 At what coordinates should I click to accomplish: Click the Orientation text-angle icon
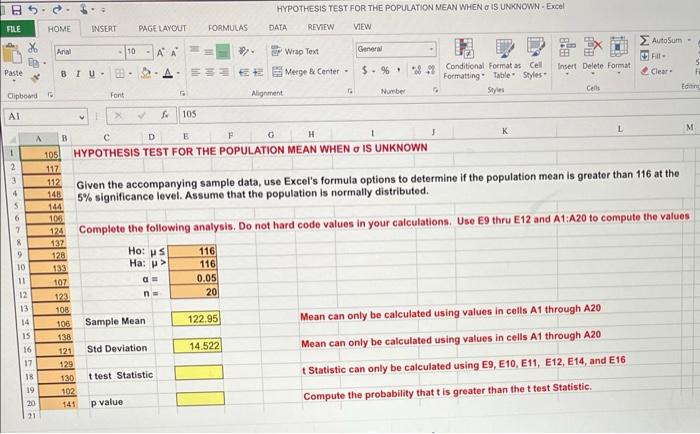click(244, 51)
